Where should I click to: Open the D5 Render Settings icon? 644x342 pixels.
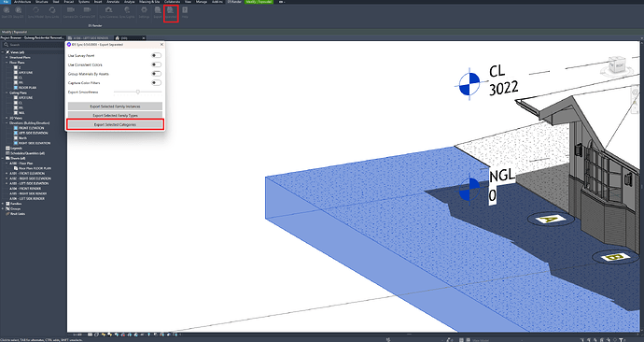click(144, 10)
